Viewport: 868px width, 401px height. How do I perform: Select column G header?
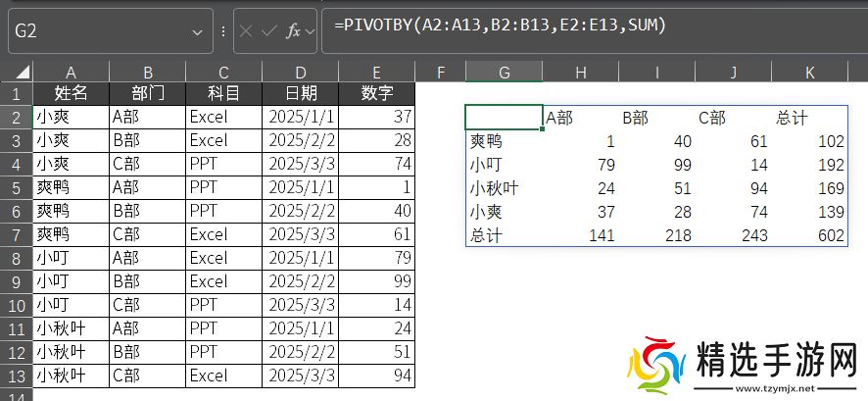504,72
